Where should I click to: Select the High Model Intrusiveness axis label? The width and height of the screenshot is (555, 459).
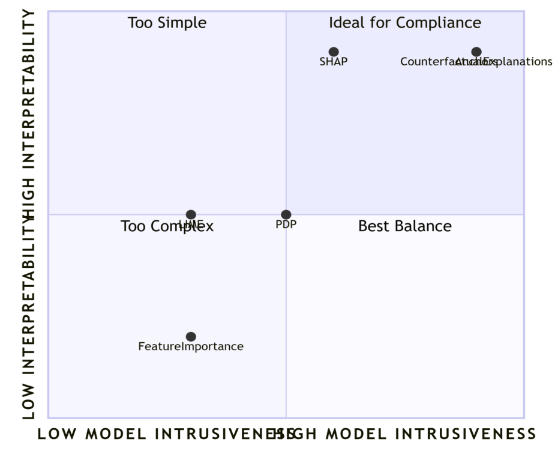click(404, 434)
